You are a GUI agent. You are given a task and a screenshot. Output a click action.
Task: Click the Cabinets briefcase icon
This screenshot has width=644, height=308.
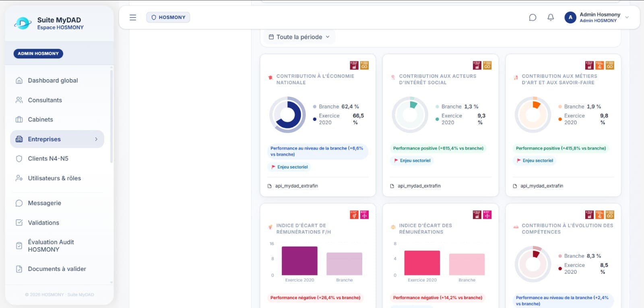(19, 119)
